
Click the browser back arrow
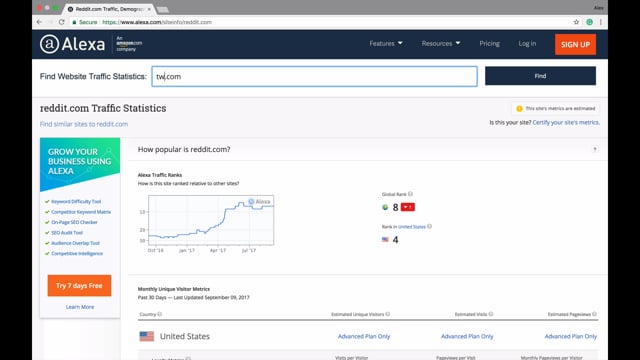(x=39, y=22)
